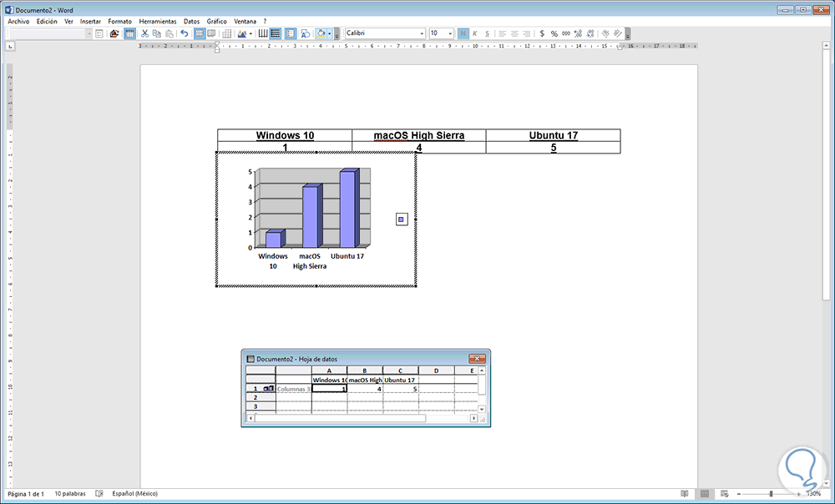This screenshot has width=835, height=504.
Task: Open the Formato menu
Action: (119, 22)
